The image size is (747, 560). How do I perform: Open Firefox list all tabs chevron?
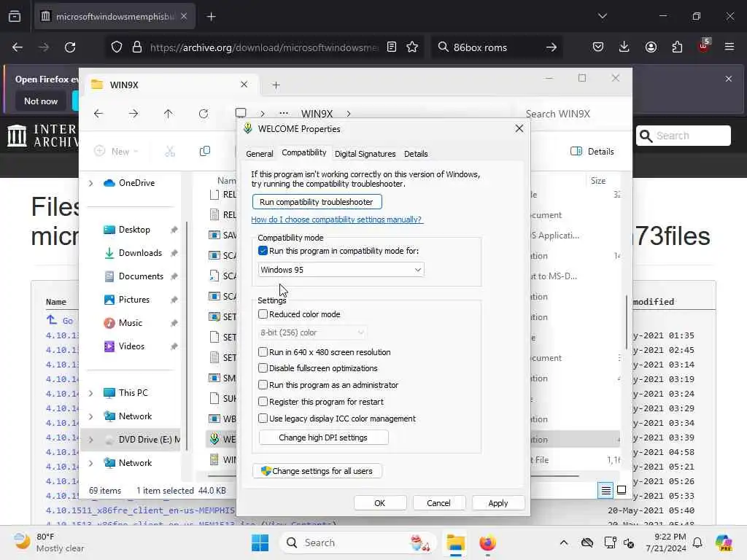pyautogui.click(x=603, y=16)
